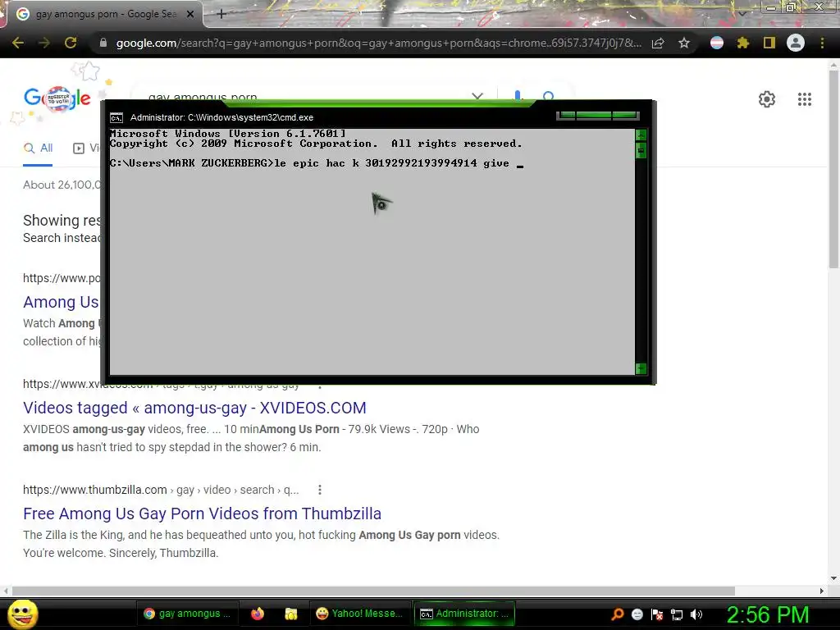840x630 pixels.
Task: Click the magnifier search button
Action: [548, 95]
